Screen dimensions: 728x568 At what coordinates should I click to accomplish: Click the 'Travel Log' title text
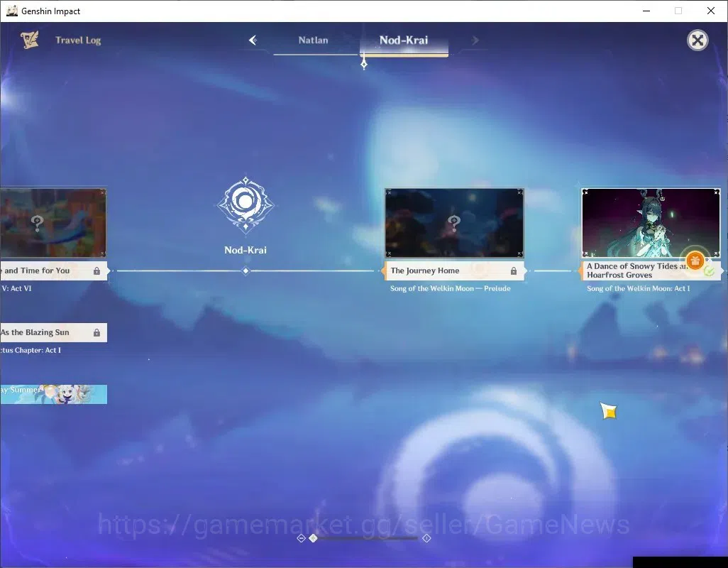click(x=78, y=40)
